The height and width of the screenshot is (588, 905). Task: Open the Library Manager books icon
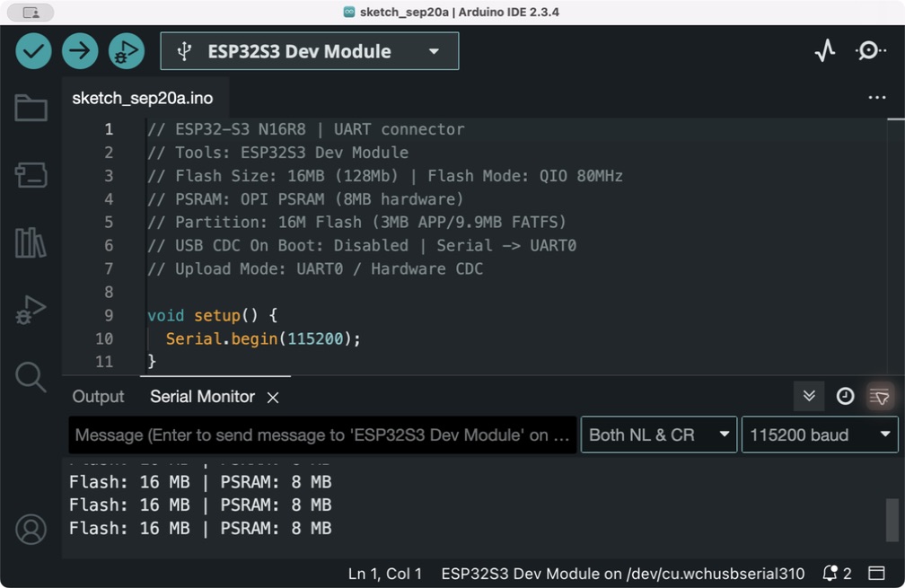click(31, 242)
